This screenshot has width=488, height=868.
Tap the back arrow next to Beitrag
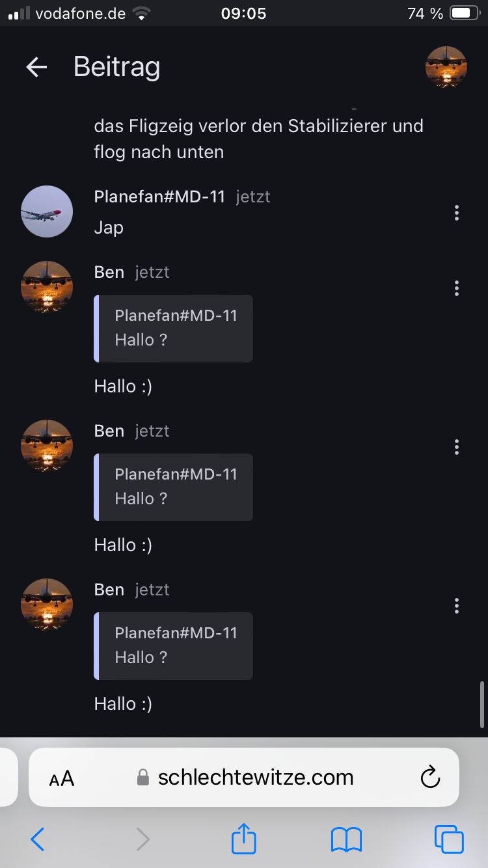36,67
